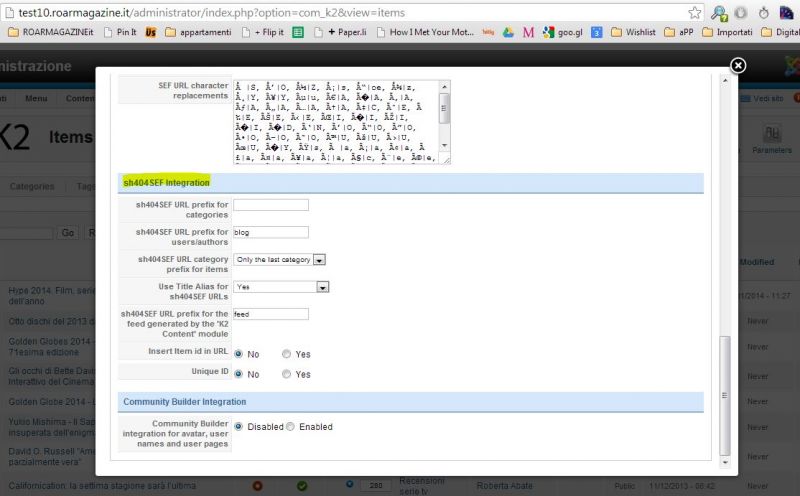The image size is (800, 496).
Task: Click the modal vertical scrollbar thumb
Action: 724,395
